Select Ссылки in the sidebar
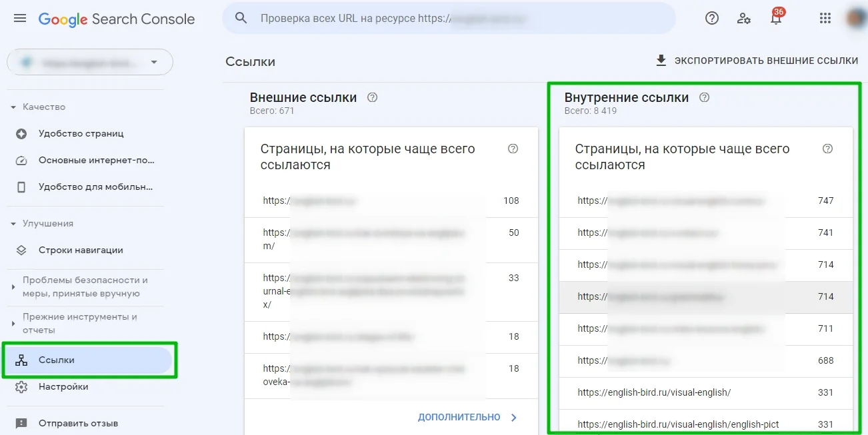This screenshot has height=435, width=868. point(89,360)
